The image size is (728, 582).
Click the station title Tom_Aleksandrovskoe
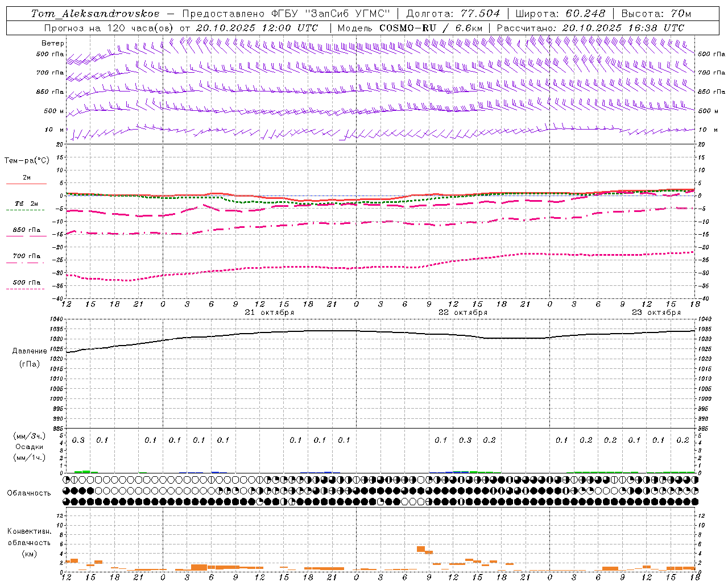pyautogui.click(x=96, y=14)
